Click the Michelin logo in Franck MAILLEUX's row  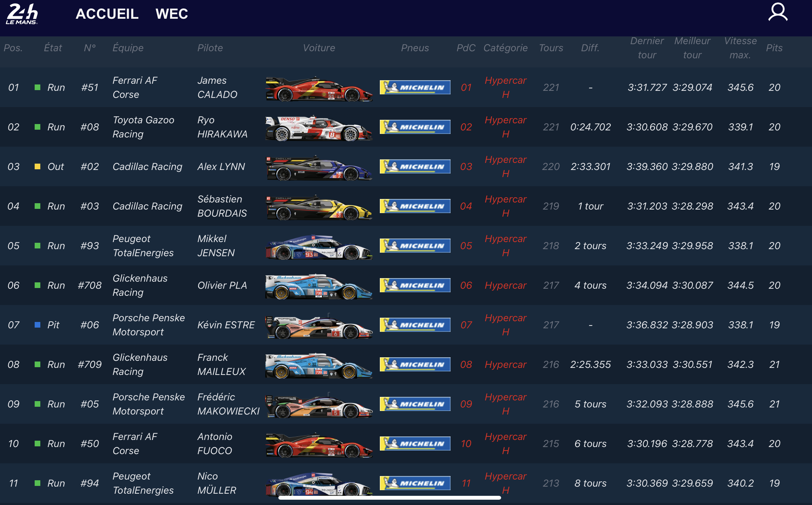pos(415,364)
